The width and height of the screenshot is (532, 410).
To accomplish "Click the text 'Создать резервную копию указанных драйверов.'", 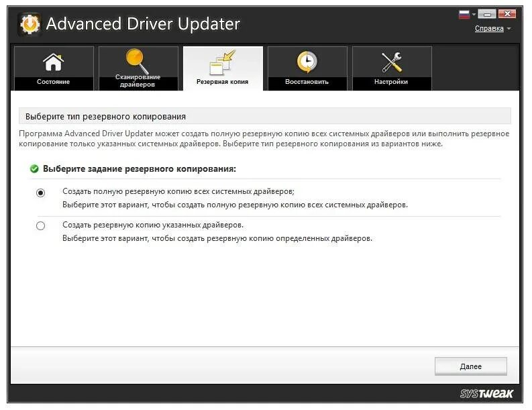I will [153, 225].
